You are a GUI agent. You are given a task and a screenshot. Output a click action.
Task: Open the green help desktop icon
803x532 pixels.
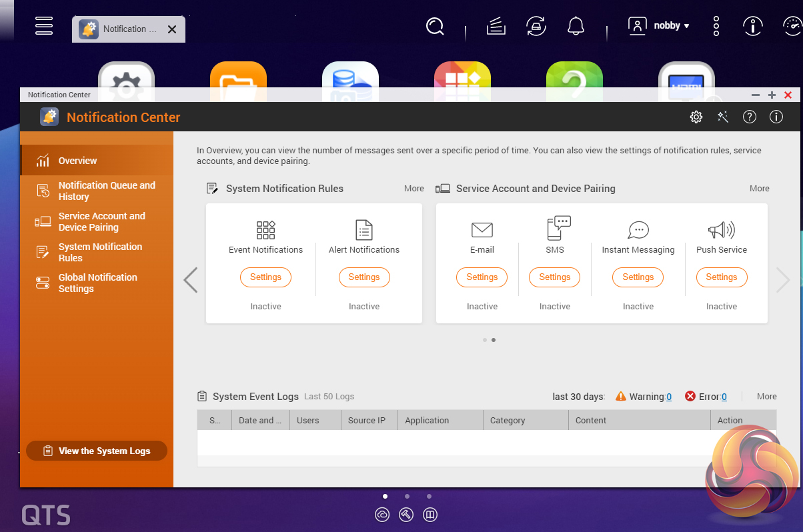point(574,75)
